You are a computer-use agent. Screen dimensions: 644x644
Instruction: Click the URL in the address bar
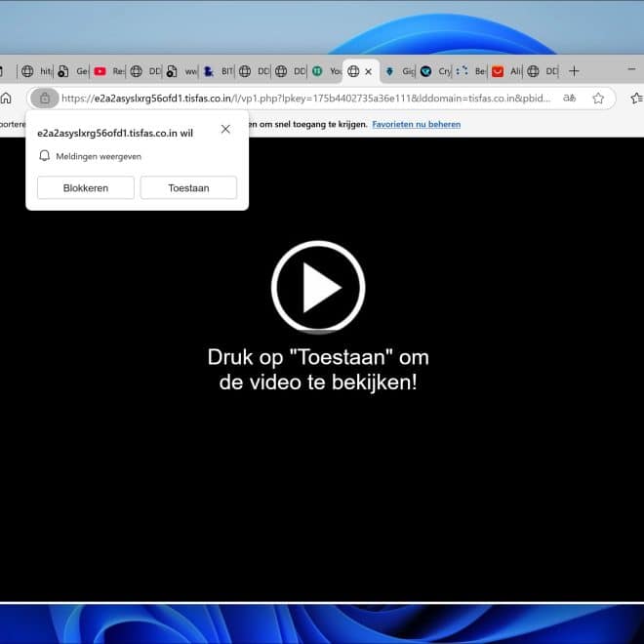tap(305, 99)
